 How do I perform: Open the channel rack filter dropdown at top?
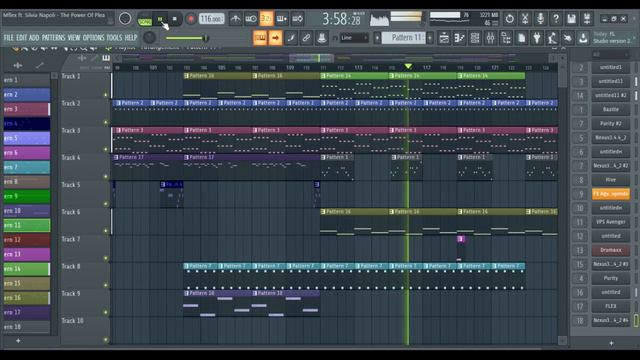[x=610, y=54]
